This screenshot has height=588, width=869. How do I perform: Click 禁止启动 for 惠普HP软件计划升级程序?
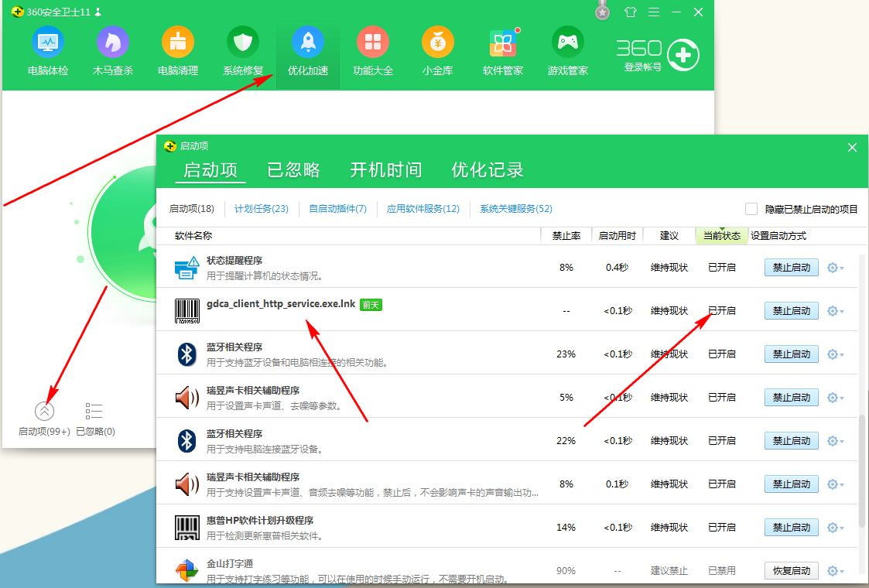pyautogui.click(x=791, y=528)
